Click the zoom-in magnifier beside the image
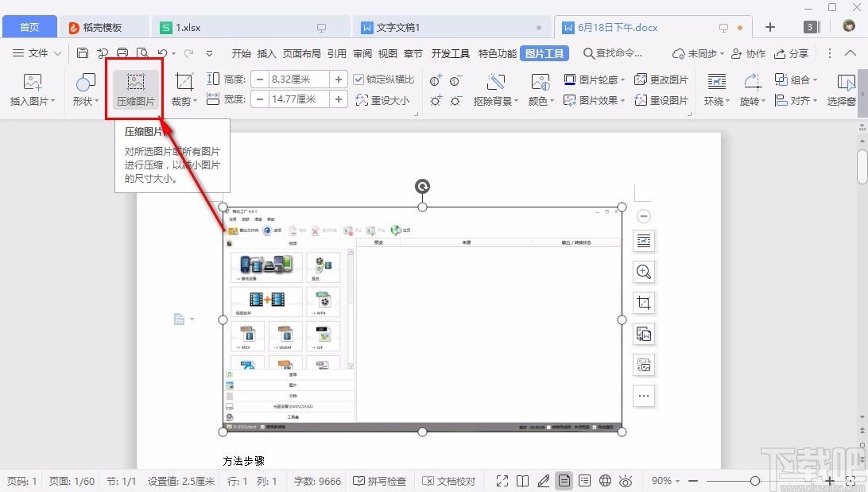 (x=643, y=272)
